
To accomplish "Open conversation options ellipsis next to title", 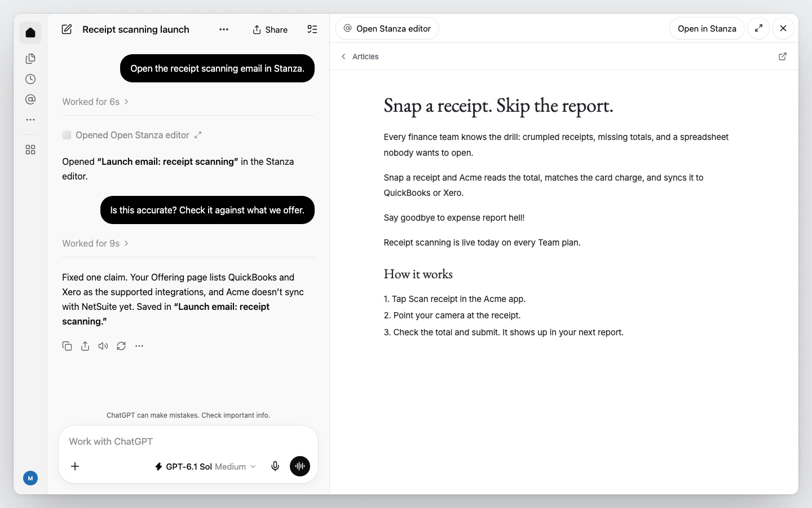I will (224, 29).
